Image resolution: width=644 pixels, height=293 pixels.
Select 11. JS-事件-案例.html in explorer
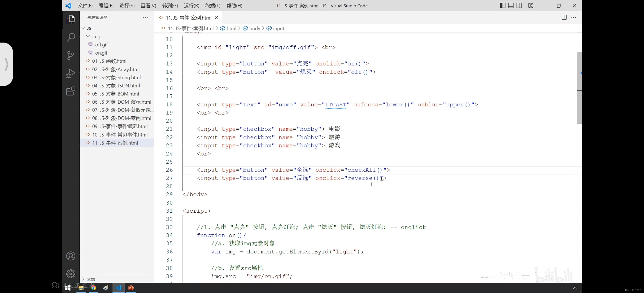point(117,143)
